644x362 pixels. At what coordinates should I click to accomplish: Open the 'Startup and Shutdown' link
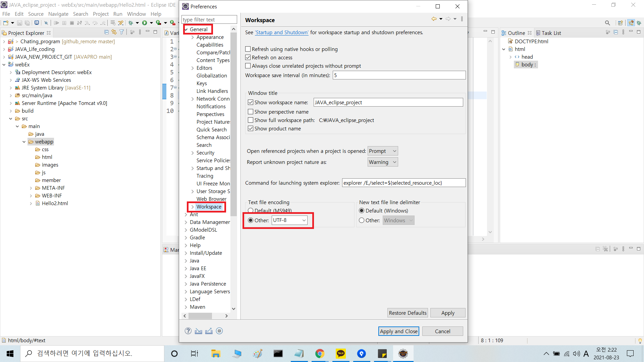tap(281, 33)
